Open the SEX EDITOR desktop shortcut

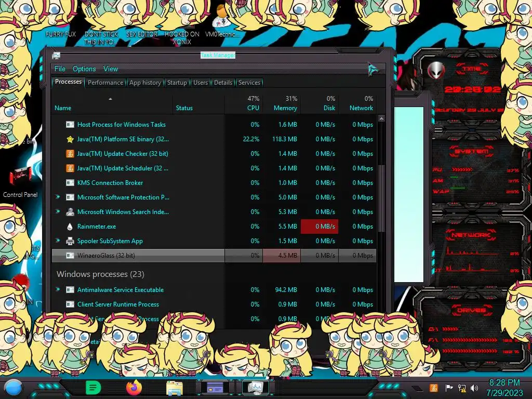[142, 34]
